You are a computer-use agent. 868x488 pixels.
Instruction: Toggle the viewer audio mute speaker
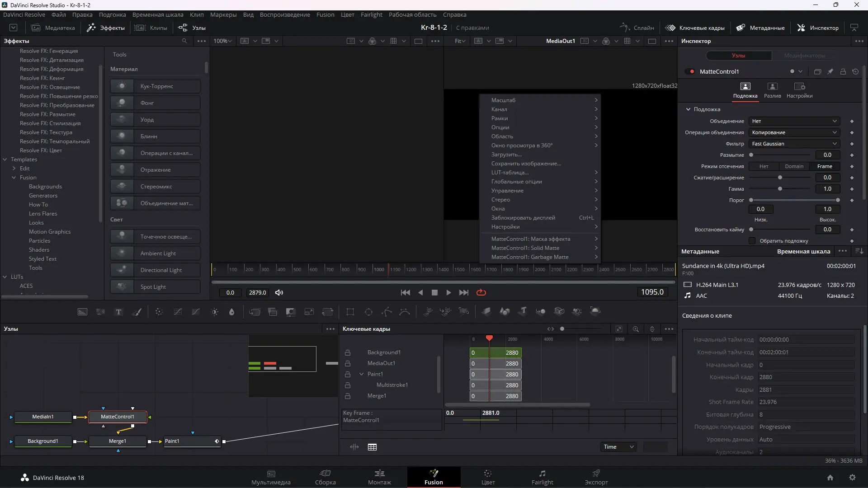pyautogui.click(x=279, y=292)
